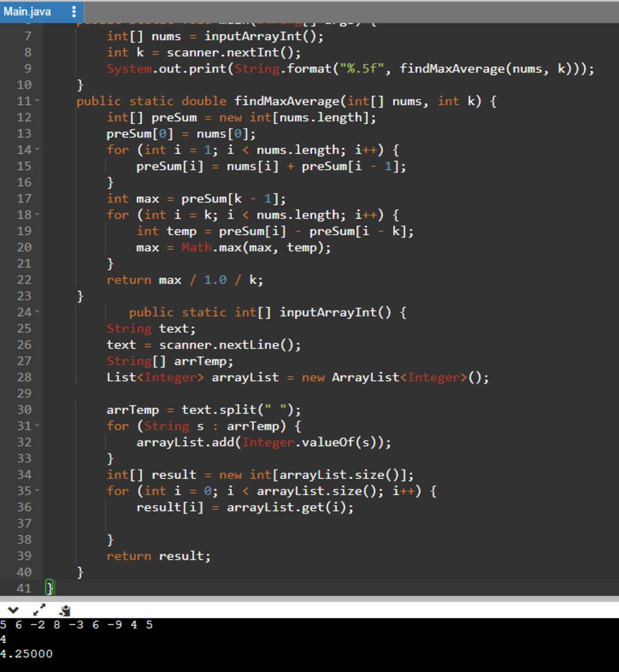Open the three-dot menu on Main.java tab
This screenshot has height=672, width=619.
click(74, 11)
